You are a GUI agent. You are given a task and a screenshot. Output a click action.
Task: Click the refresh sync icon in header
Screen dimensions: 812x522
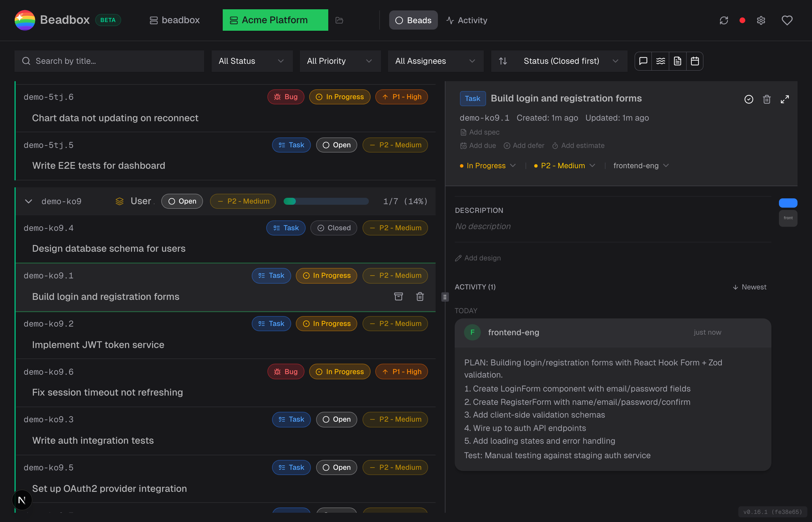click(724, 20)
